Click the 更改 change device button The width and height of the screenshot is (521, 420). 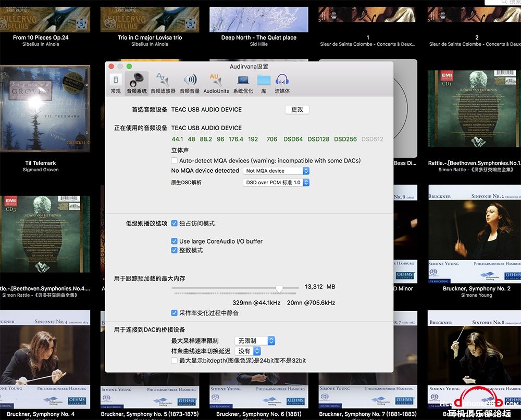[297, 110]
